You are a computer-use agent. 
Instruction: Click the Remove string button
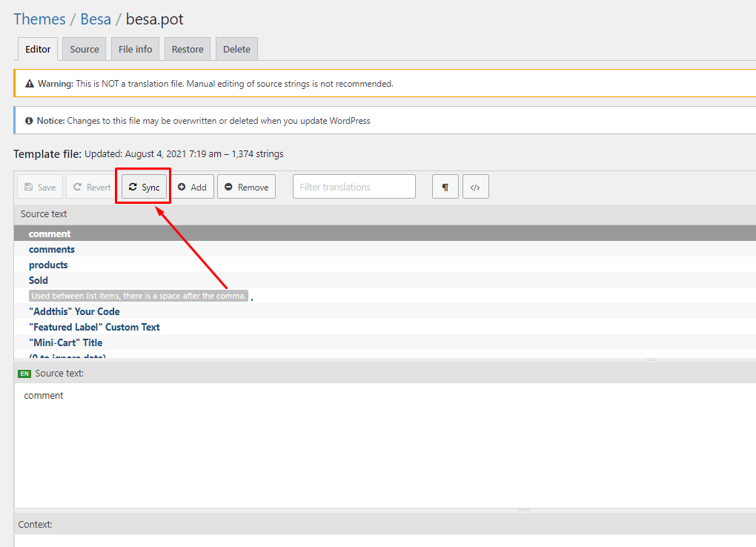(246, 187)
